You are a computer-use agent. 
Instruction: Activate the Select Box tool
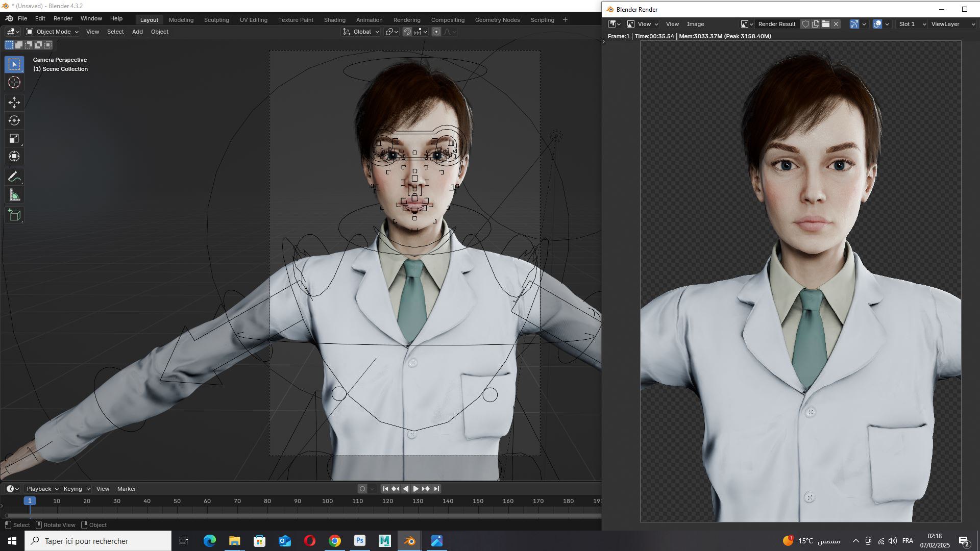pos(14,64)
